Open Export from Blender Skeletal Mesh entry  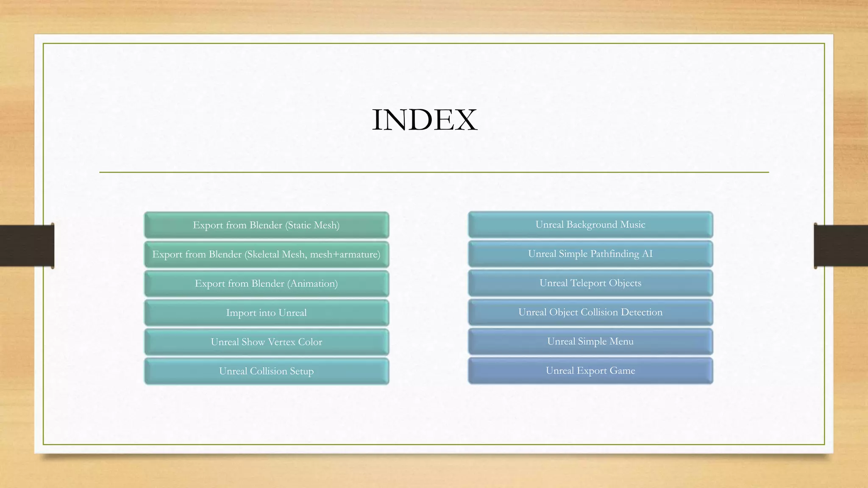tap(266, 254)
